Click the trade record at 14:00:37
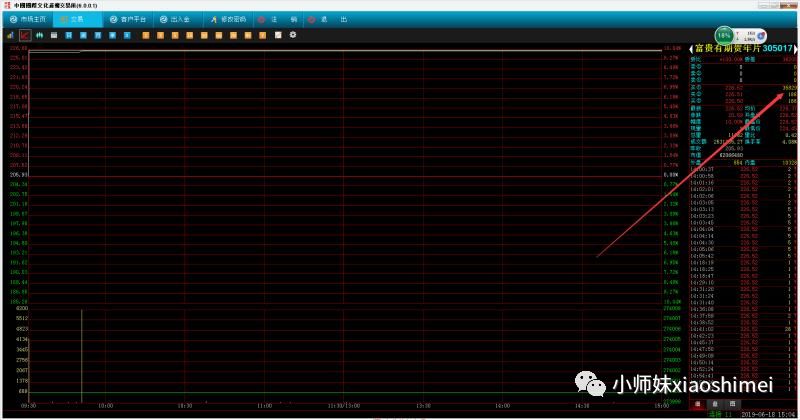Image resolution: width=800 pixels, height=420 pixels. (x=742, y=169)
